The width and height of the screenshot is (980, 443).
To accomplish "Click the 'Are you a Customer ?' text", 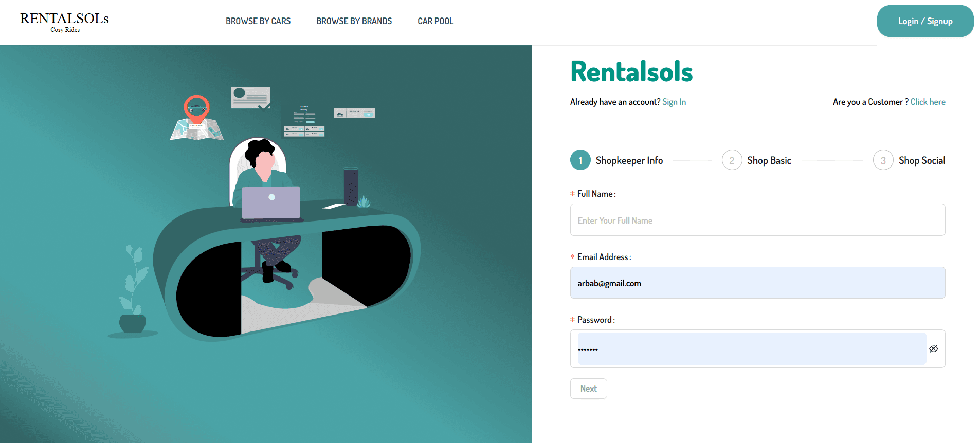I will [x=870, y=102].
